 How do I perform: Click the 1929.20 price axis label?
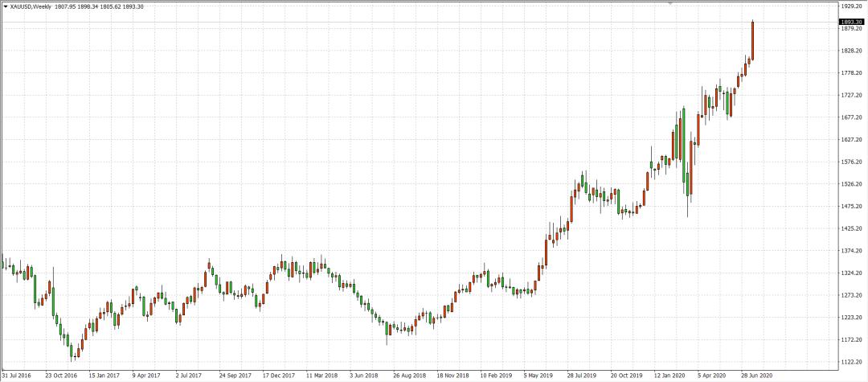click(850, 6)
